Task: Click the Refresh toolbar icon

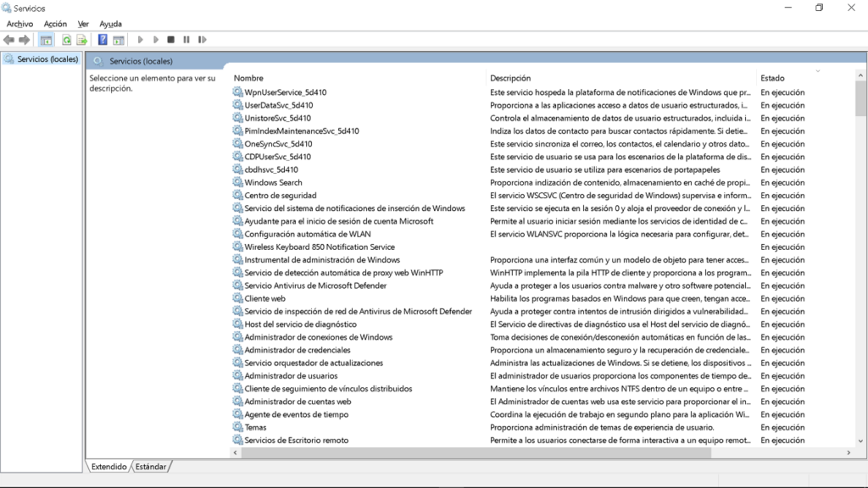Action: 66,40
